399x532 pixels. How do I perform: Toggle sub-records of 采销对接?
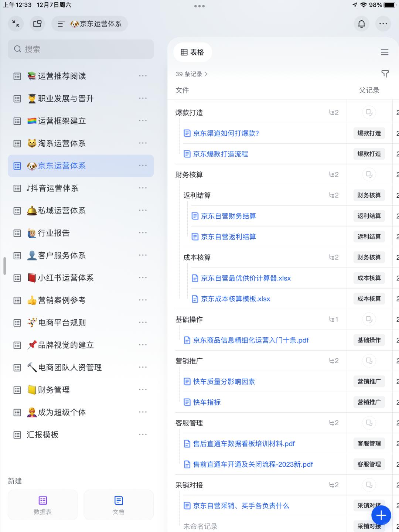[334, 485]
